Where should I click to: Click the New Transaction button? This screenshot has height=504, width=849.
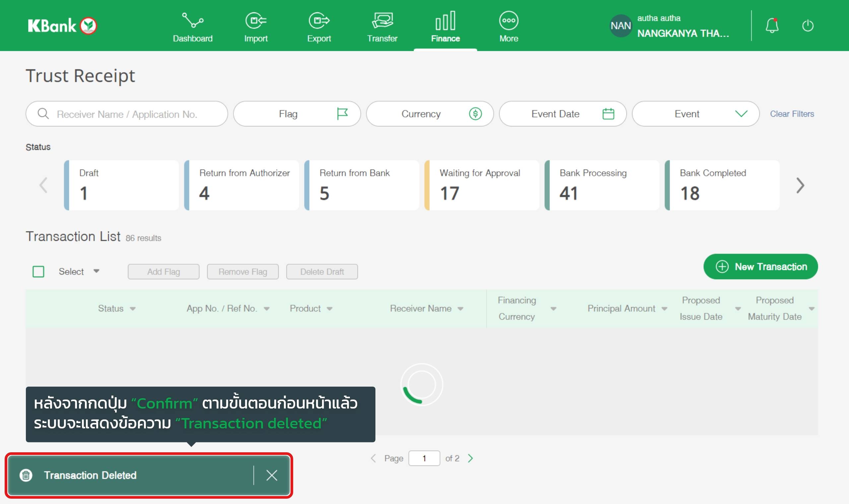(x=760, y=267)
